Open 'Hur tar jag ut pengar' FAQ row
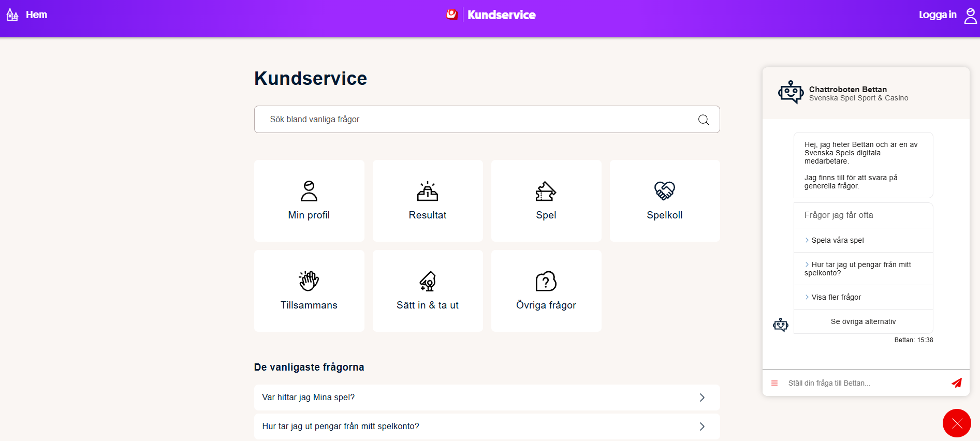This screenshot has height=441, width=980. point(487,427)
